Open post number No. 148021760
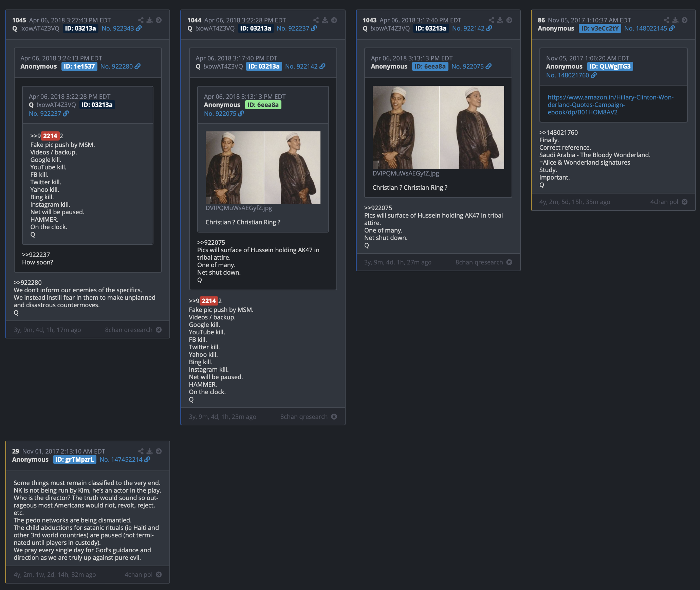700x590 pixels. click(x=568, y=75)
